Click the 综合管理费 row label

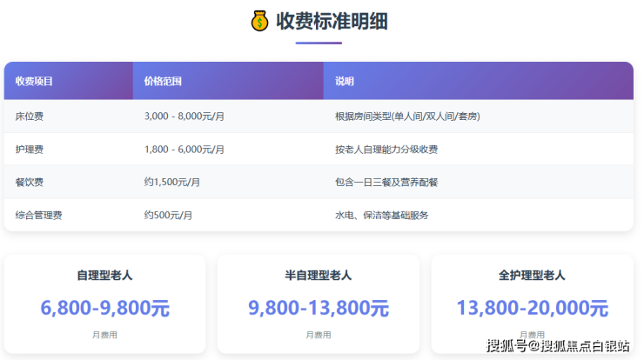click(x=38, y=215)
